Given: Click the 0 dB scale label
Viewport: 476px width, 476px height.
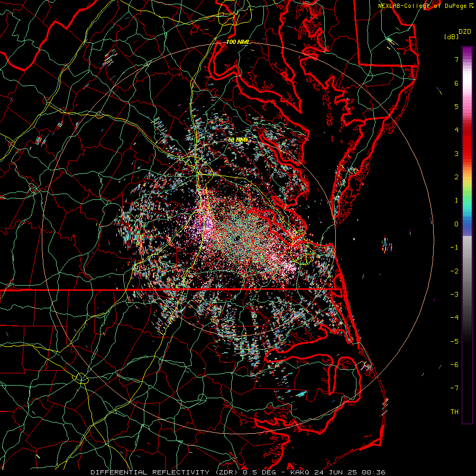Looking at the screenshot, I should (x=456, y=224).
